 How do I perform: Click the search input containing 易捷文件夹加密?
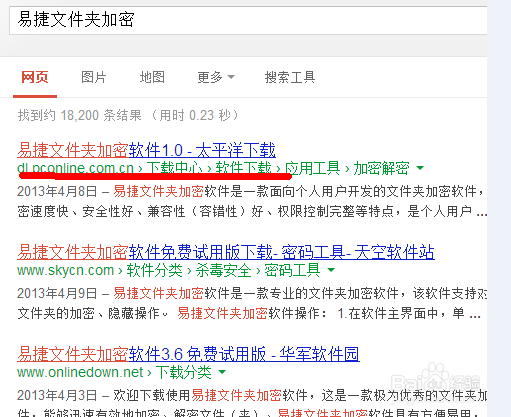(x=248, y=20)
